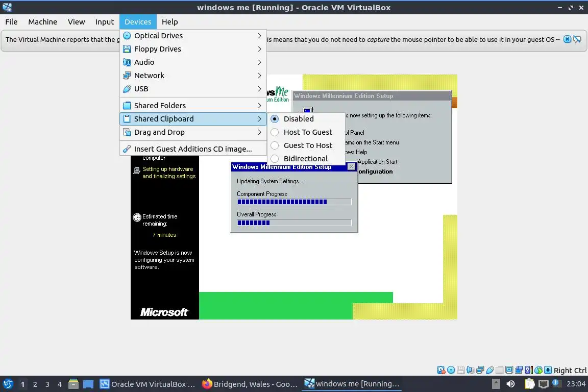Click the USB devices status icon

pyautogui.click(x=490, y=370)
